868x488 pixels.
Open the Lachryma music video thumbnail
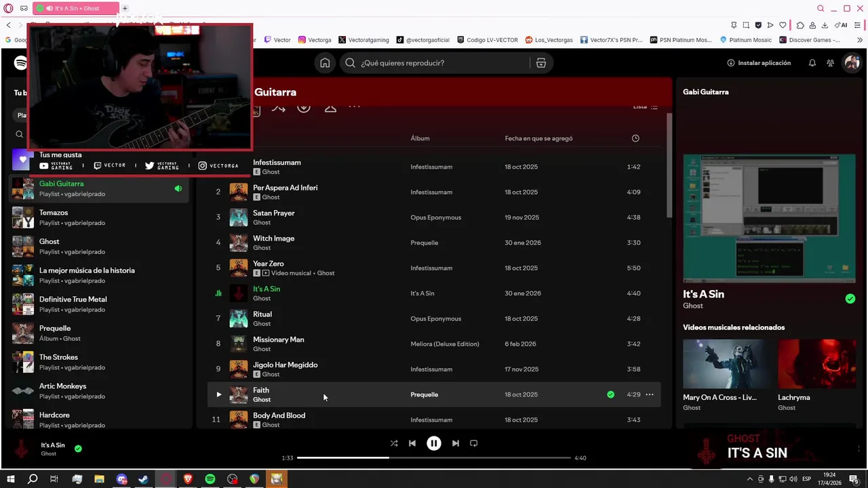tap(817, 364)
